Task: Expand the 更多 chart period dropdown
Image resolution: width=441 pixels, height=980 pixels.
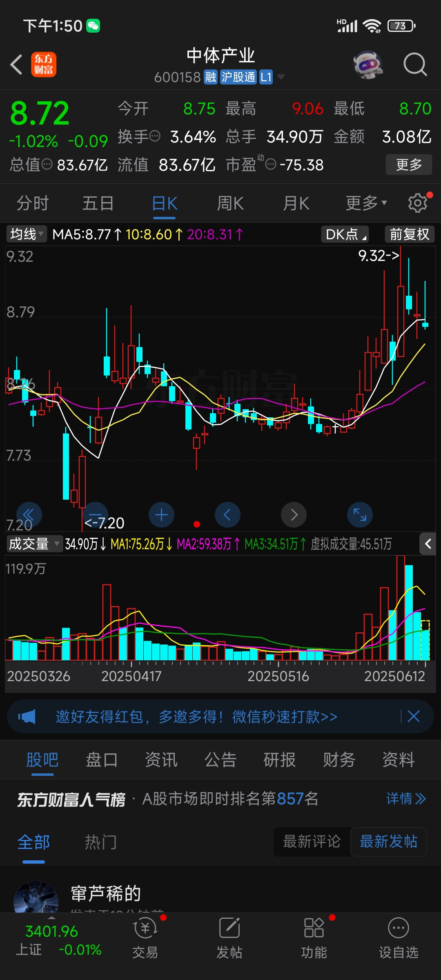Action: [366, 203]
